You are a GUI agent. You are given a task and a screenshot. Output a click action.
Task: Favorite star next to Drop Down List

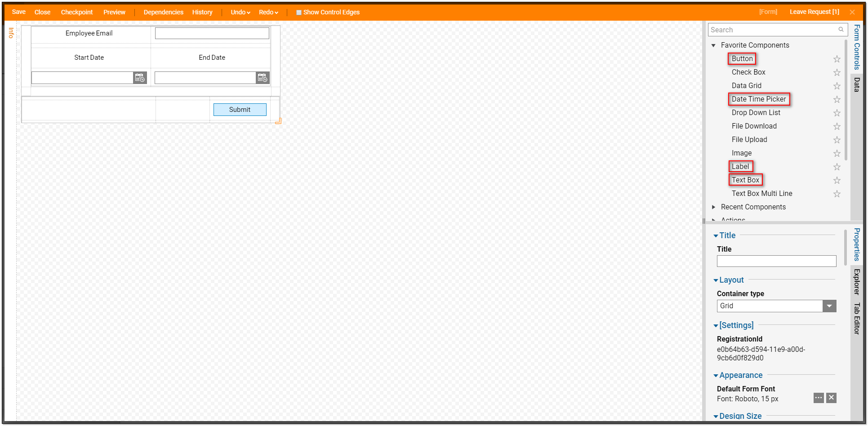coord(837,113)
